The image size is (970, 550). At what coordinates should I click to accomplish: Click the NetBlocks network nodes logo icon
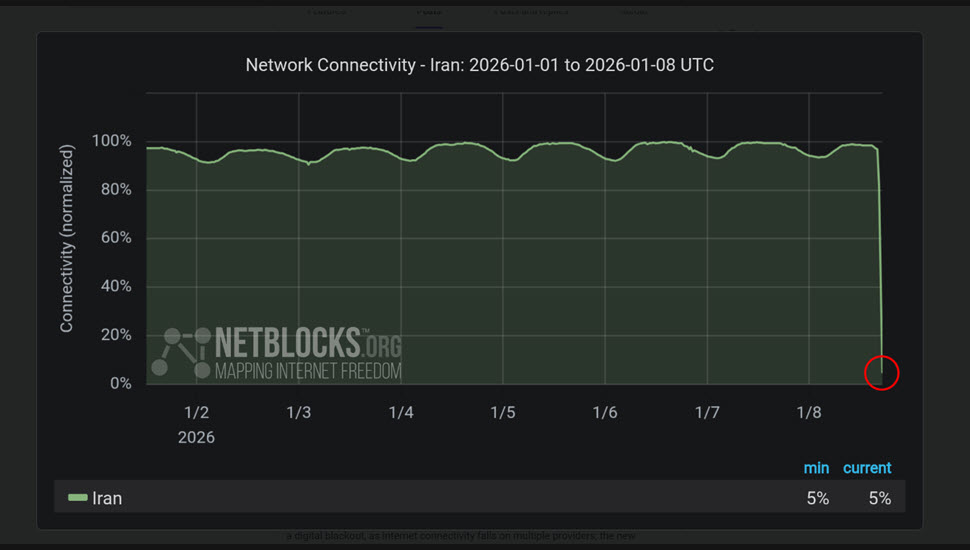tap(180, 352)
